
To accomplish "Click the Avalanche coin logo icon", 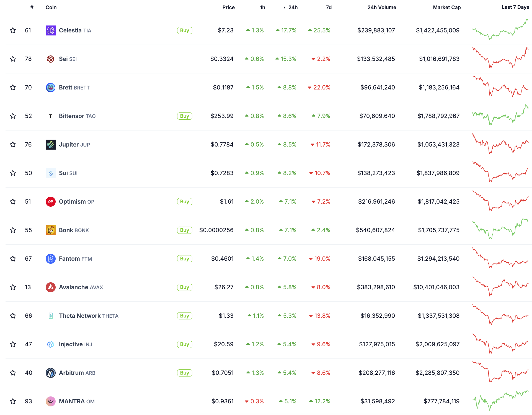I will pyautogui.click(x=50, y=287).
